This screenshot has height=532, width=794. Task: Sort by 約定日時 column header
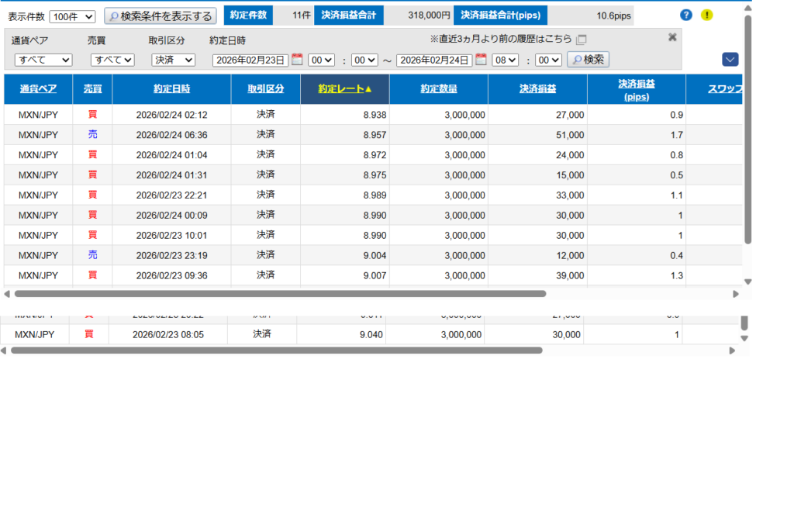171,89
